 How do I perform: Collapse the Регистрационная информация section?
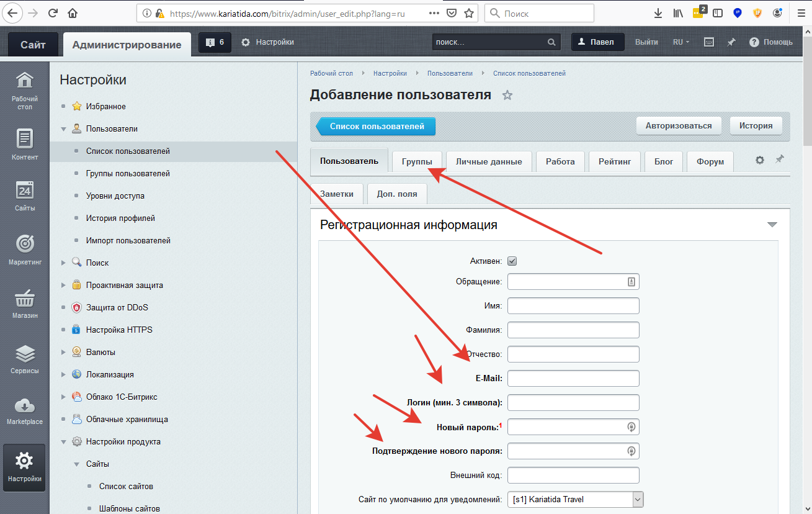[x=772, y=225]
